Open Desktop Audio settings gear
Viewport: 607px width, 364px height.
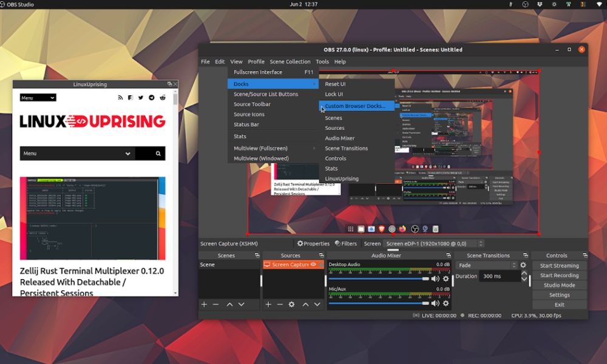[446, 278]
